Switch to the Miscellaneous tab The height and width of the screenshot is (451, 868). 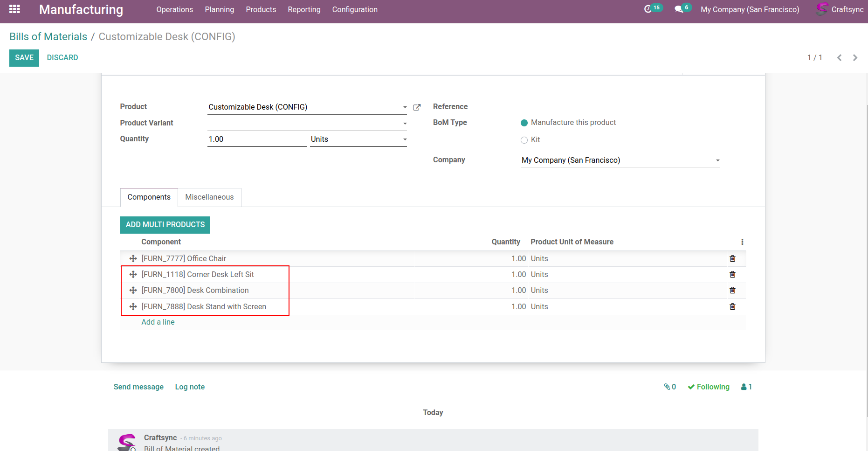209,197
